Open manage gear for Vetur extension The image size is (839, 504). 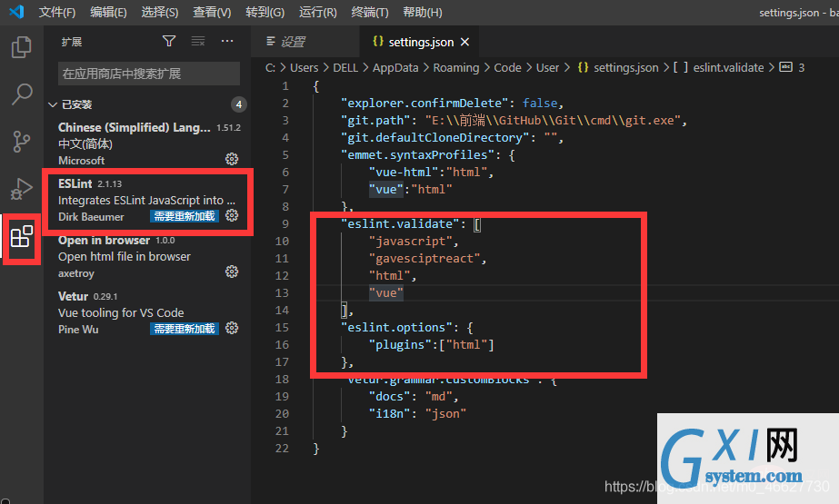click(232, 328)
